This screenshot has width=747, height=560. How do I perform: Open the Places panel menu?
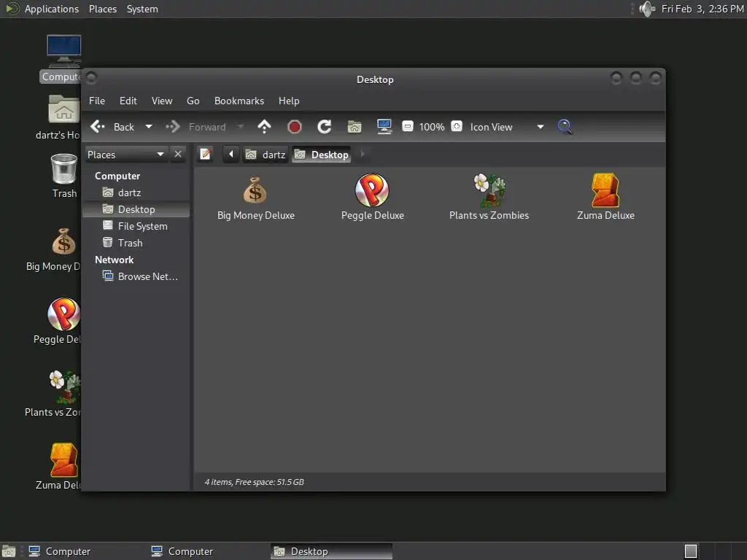[x=102, y=9]
